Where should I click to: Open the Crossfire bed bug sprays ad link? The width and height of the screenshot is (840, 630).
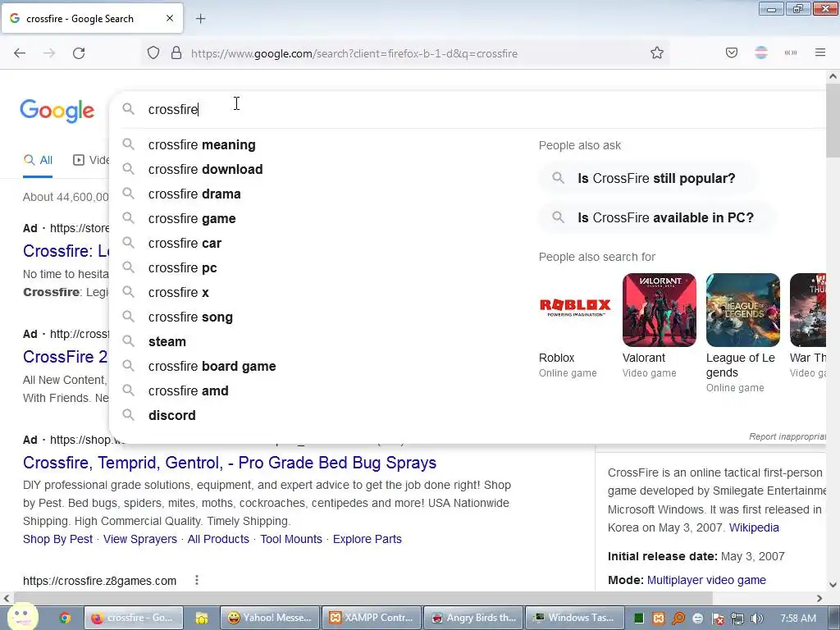tap(230, 463)
